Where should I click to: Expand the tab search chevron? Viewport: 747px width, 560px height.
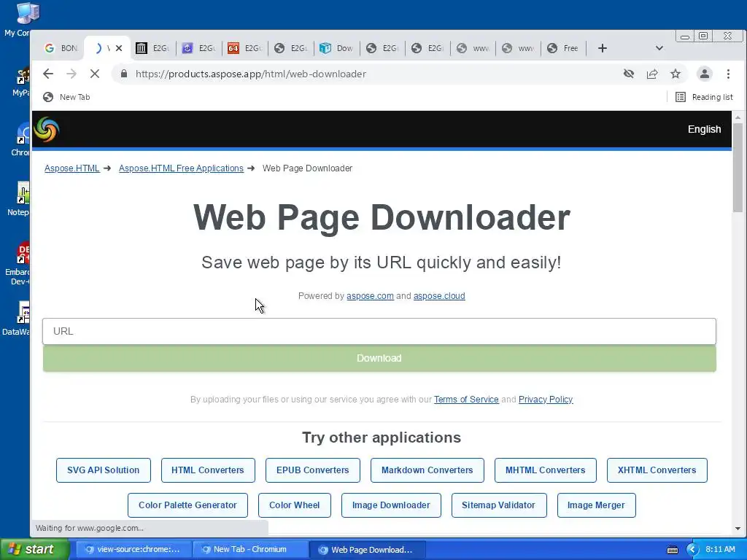[x=659, y=48]
